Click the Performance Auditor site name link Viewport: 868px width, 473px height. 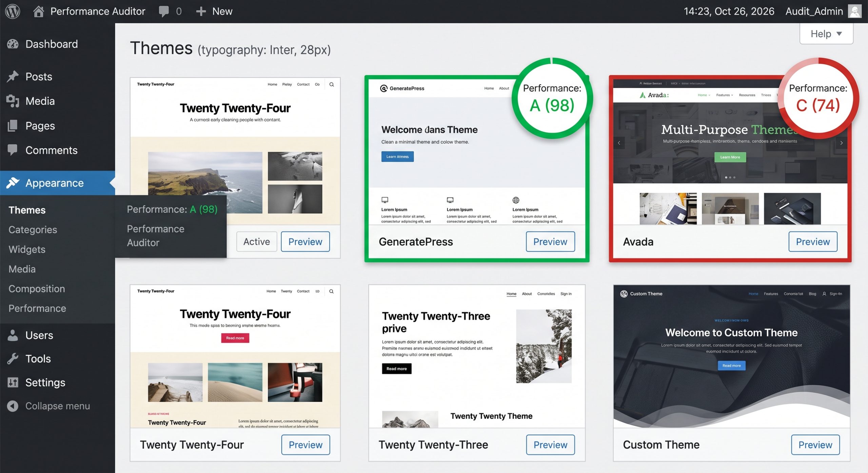98,11
